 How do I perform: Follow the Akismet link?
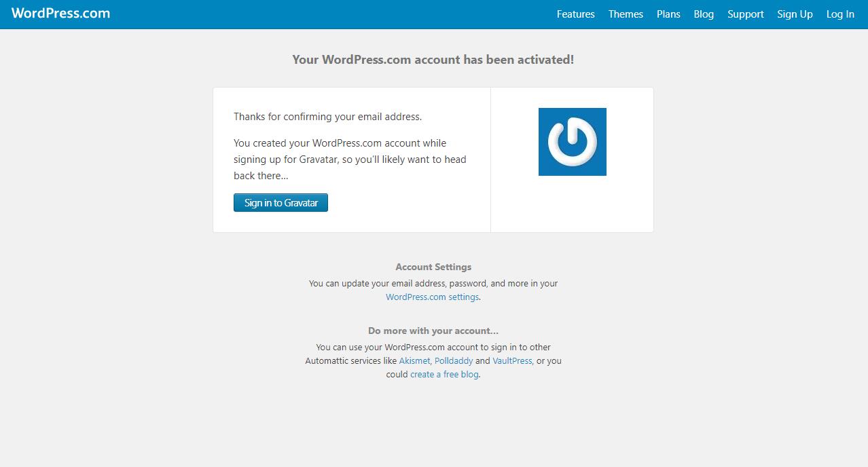click(x=414, y=360)
